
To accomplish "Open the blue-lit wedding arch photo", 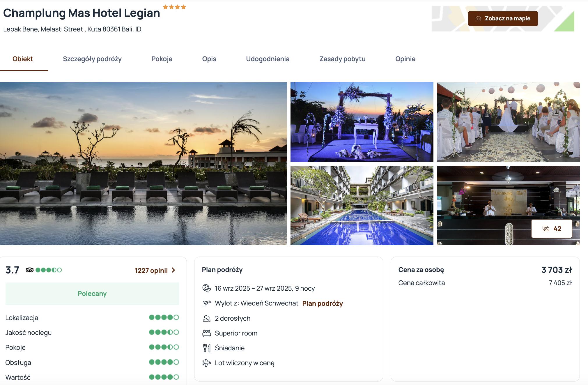I will (362, 122).
